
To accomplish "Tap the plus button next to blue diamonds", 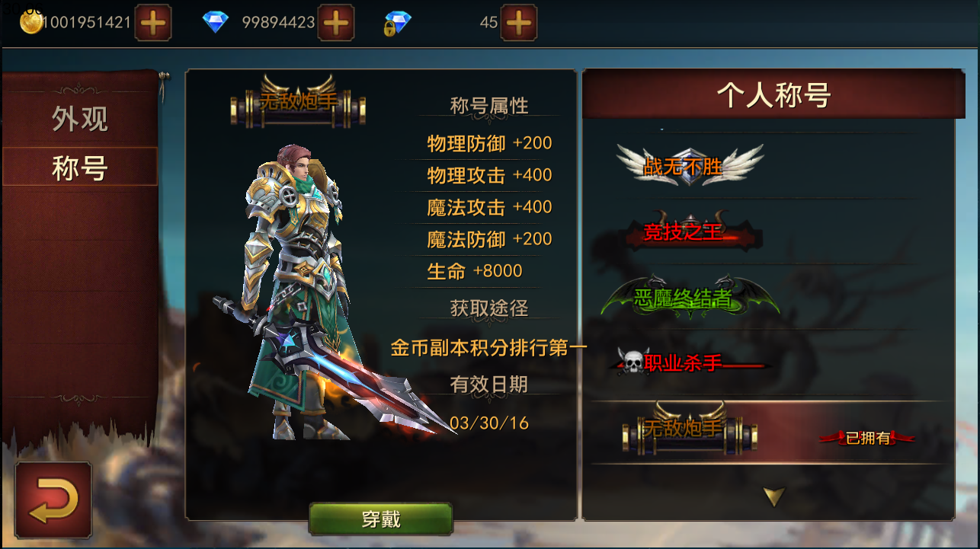I will (x=335, y=23).
